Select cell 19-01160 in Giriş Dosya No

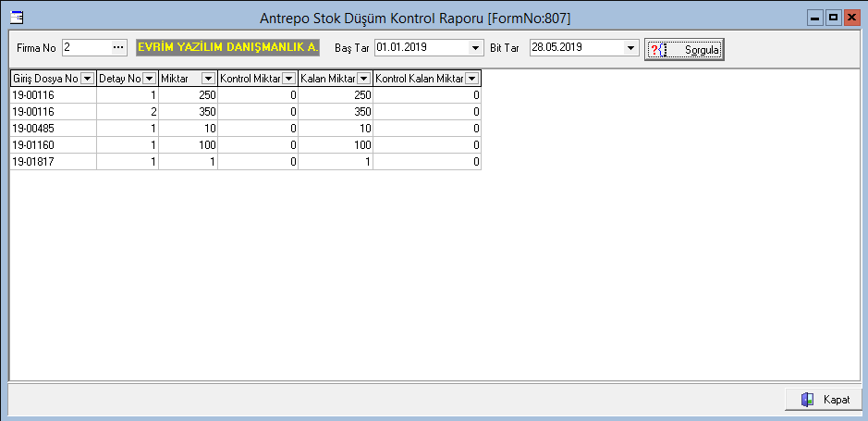pos(53,145)
